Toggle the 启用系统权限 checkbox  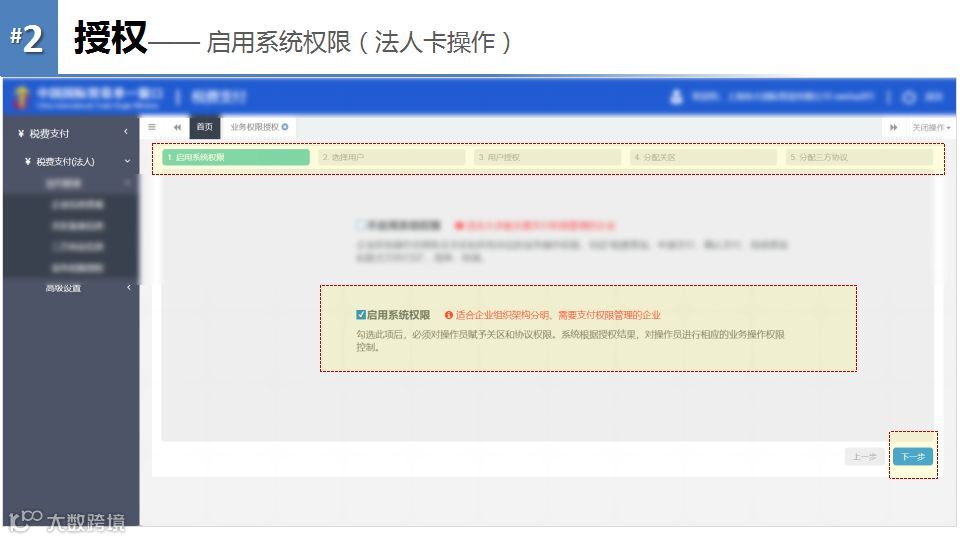click(361, 315)
